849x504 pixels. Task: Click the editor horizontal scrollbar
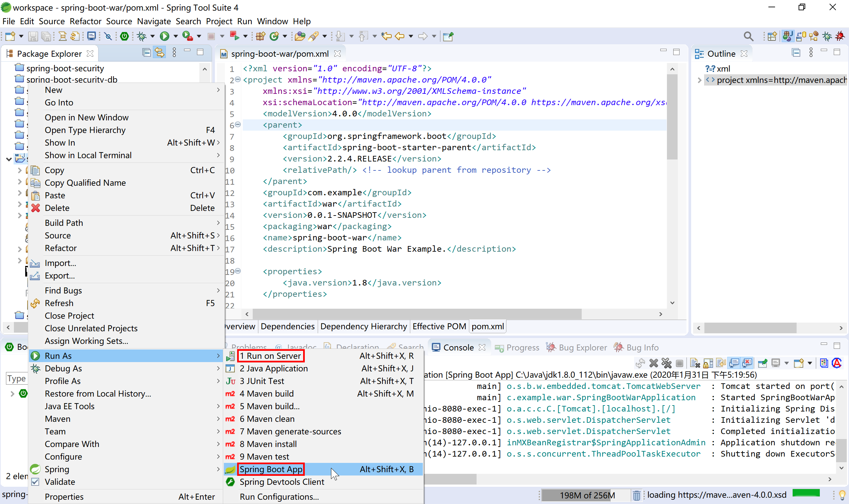(417, 314)
